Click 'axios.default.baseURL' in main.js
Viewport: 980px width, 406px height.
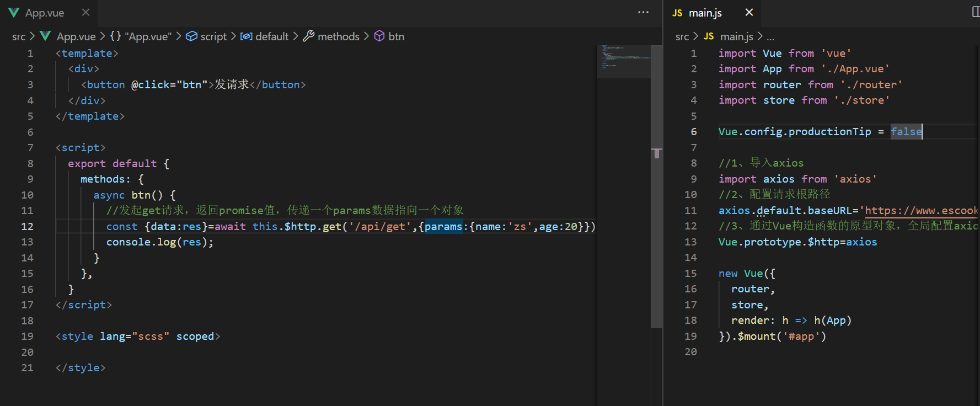click(785, 210)
